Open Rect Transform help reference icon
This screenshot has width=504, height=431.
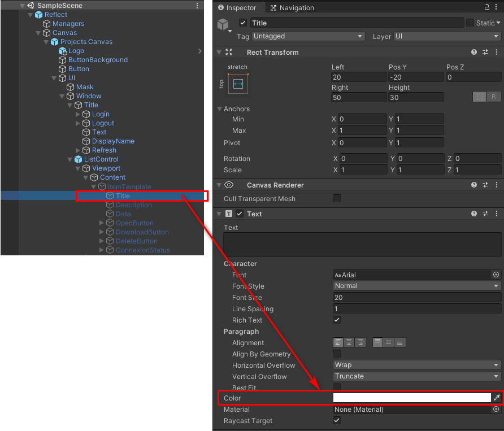point(474,52)
